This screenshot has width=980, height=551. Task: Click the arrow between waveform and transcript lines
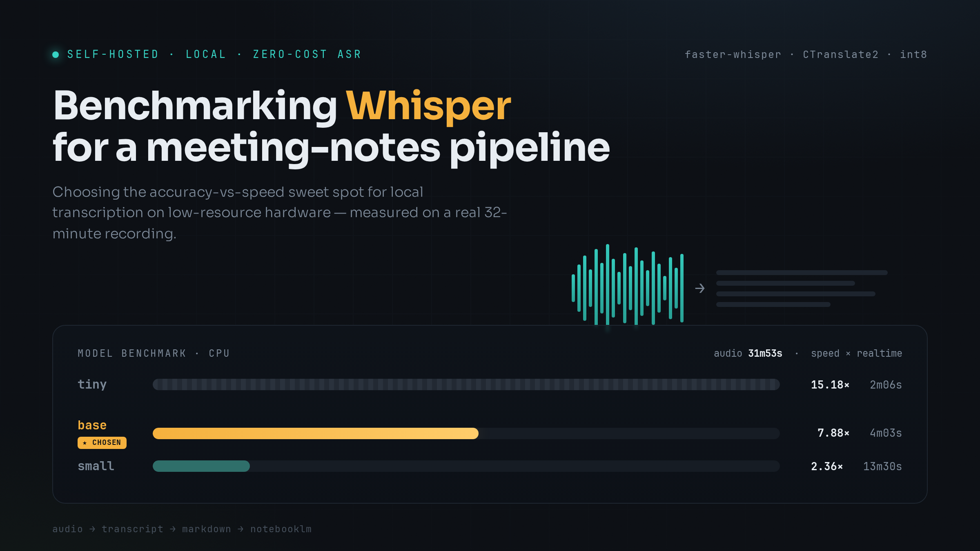(x=700, y=289)
